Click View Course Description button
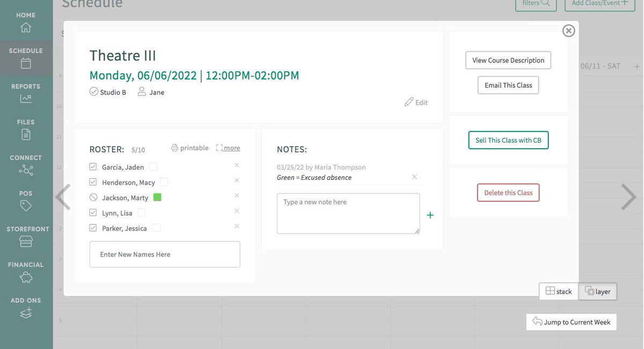This screenshot has width=644, height=349. (x=508, y=60)
